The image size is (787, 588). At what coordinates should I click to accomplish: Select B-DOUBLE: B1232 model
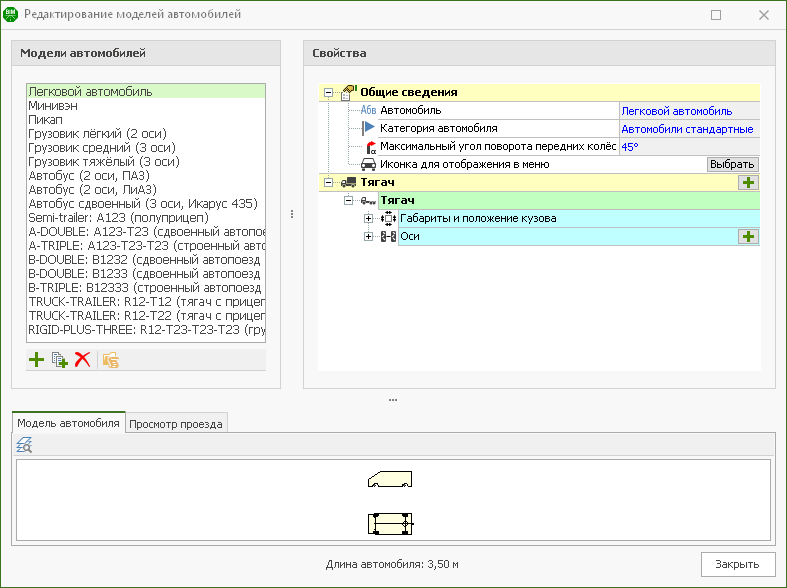(x=146, y=260)
